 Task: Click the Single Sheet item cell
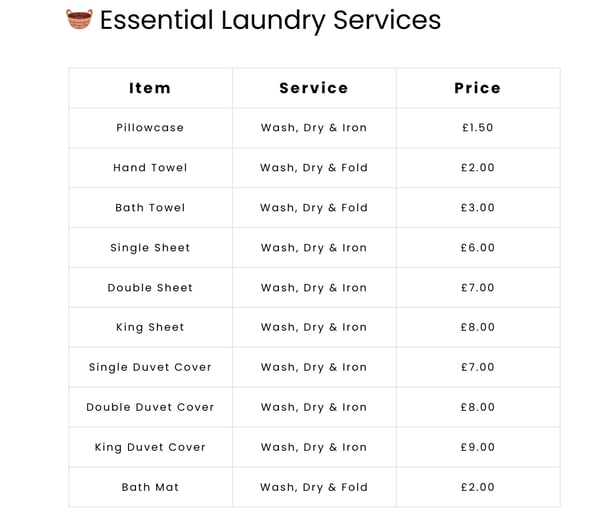(x=150, y=248)
